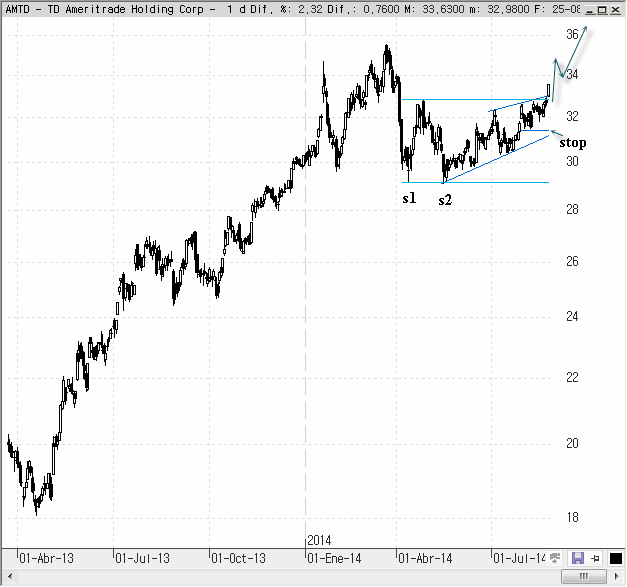Click the '%: 2,32' percent change in title bar
The image size is (627, 587).
[x=301, y=9]
